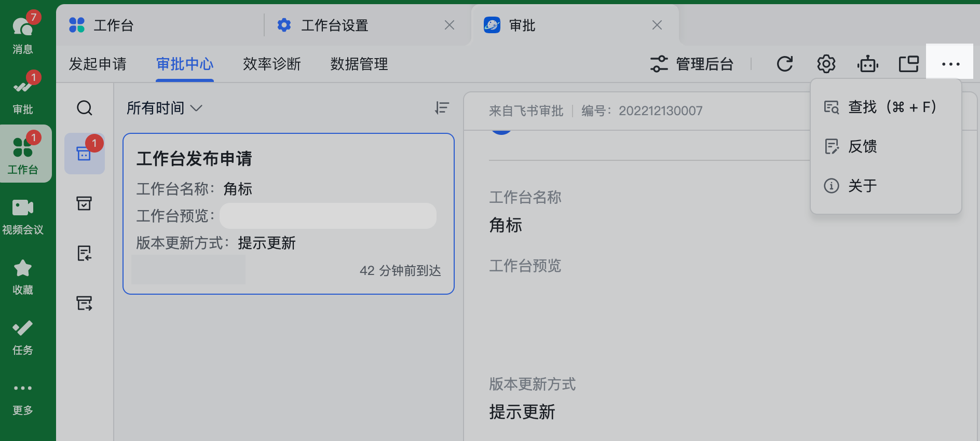Open the 数据管理 tab

(x=359, y=64)
